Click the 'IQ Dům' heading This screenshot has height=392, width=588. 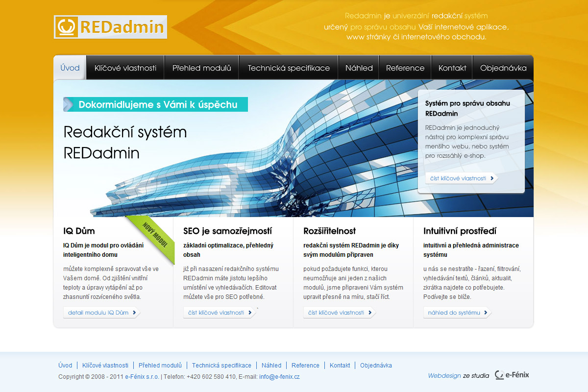79,231
